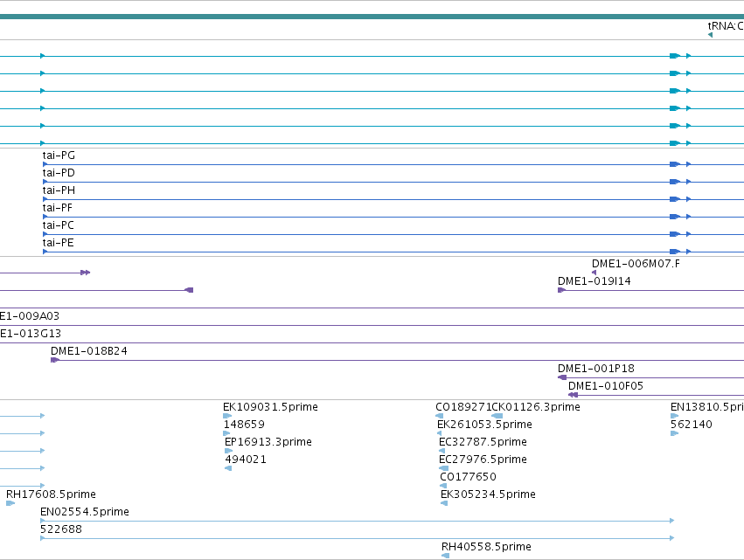This screenshot has width=744, height=560.
Task: Select the EN02554.5prime EST label
Action: click(x=85, y=512)
